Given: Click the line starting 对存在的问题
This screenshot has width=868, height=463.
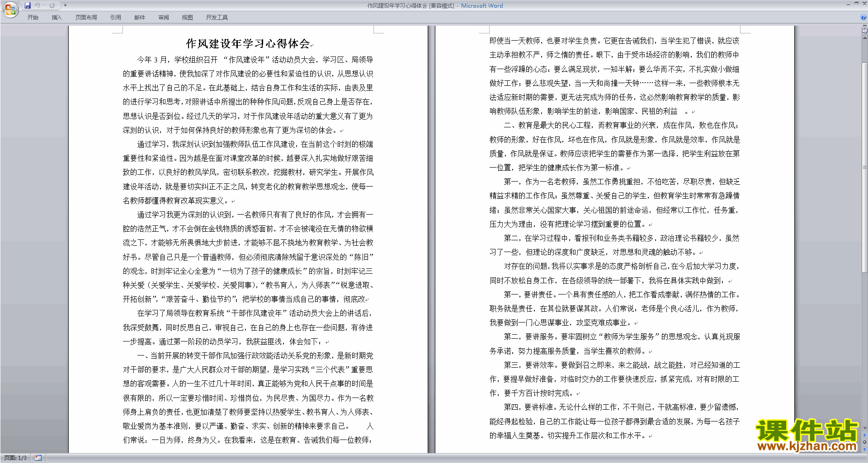Looking at the screenshot, I should [622, 266].
